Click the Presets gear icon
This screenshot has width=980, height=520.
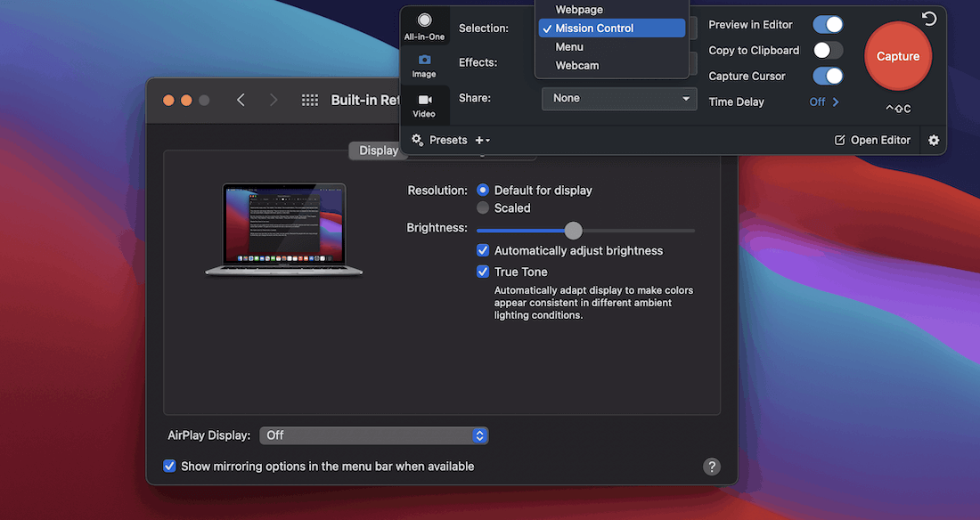417,140
